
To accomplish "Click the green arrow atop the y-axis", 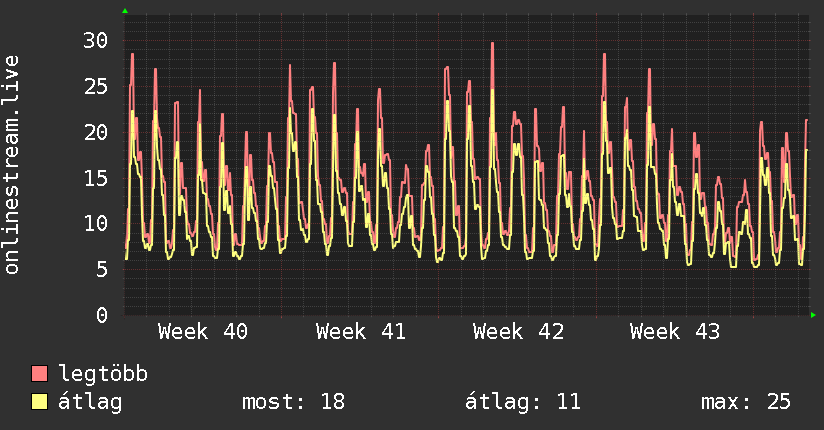I will click(125, 11).
